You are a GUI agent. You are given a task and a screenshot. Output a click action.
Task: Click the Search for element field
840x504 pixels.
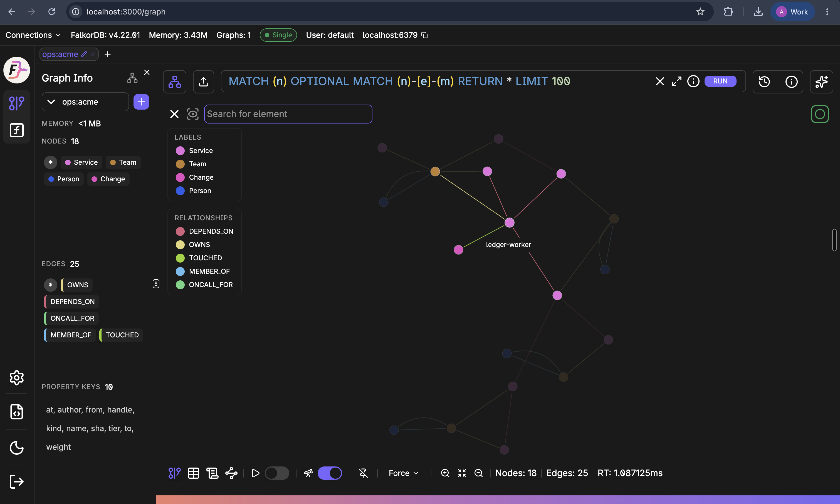(x=288, y=114)
